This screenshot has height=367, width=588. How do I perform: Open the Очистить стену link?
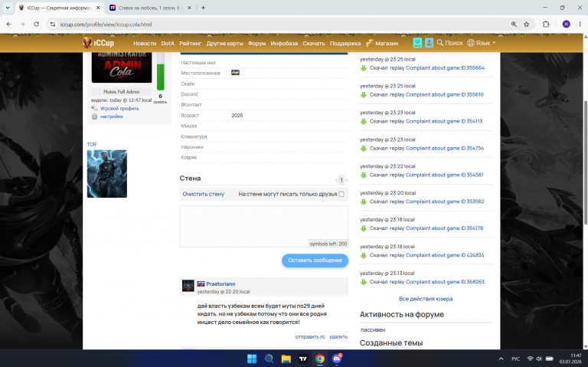[203, 194]
